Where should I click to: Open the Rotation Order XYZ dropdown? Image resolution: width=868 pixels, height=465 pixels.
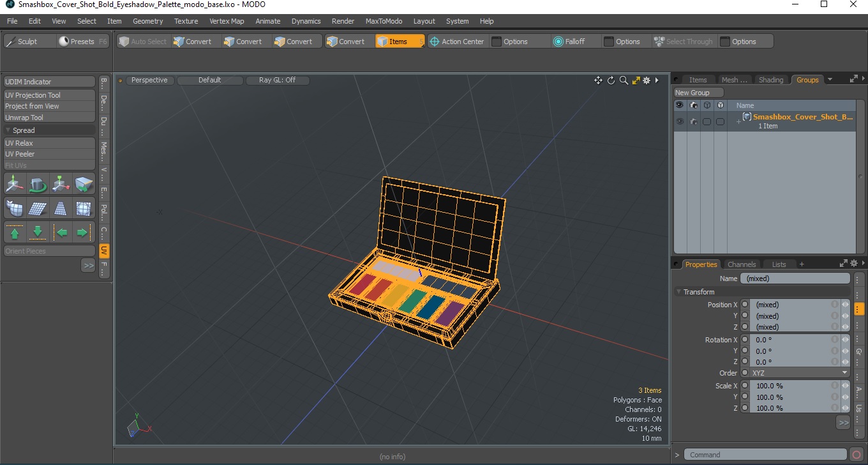pyautogui.click(x=800, y=373)
